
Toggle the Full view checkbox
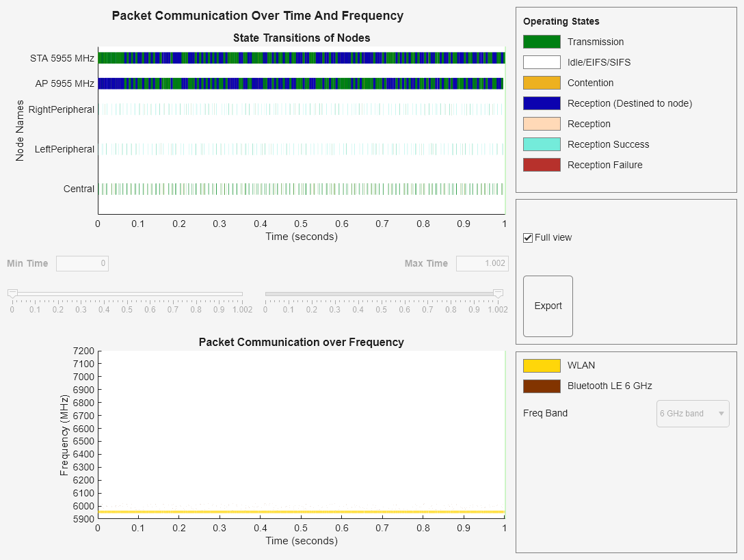click(527, 237)
